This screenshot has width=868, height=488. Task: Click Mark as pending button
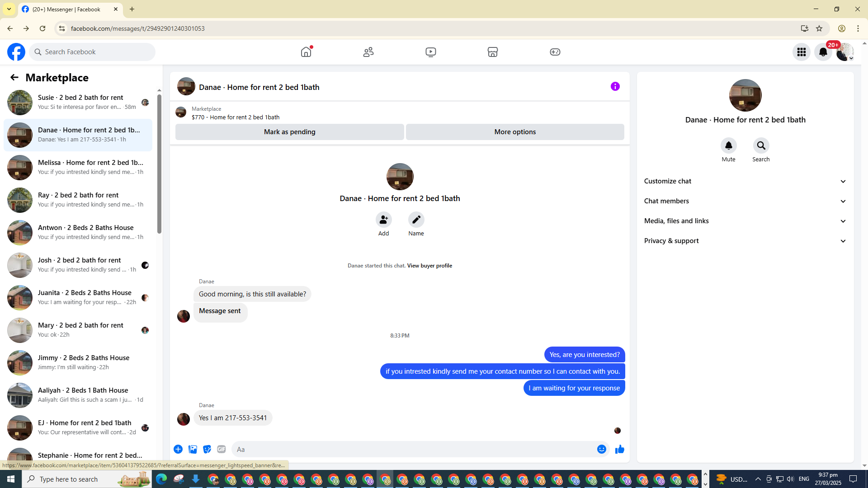click(290, 132)
